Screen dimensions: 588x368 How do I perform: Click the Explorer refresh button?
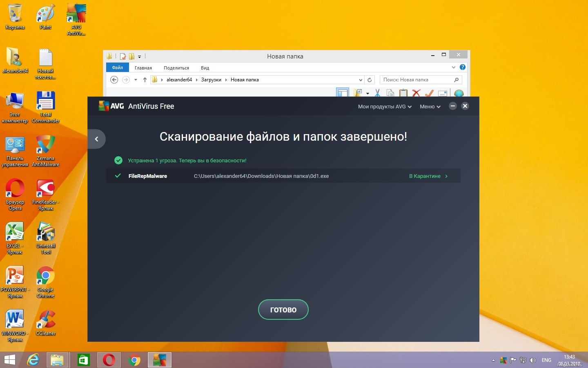click(x=370, y=80)
